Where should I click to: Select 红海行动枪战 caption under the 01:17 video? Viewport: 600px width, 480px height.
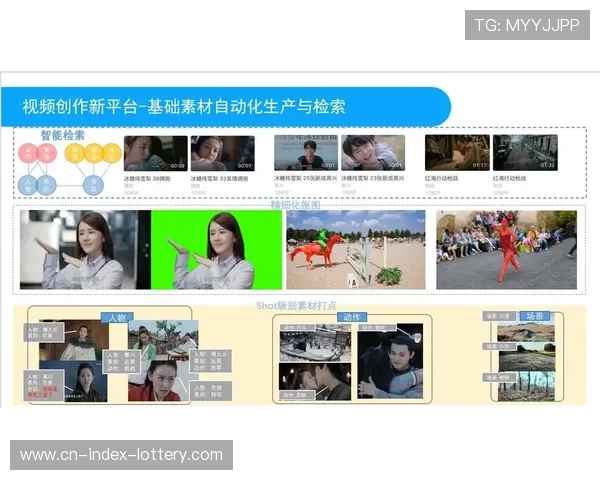tap(442, 178)
